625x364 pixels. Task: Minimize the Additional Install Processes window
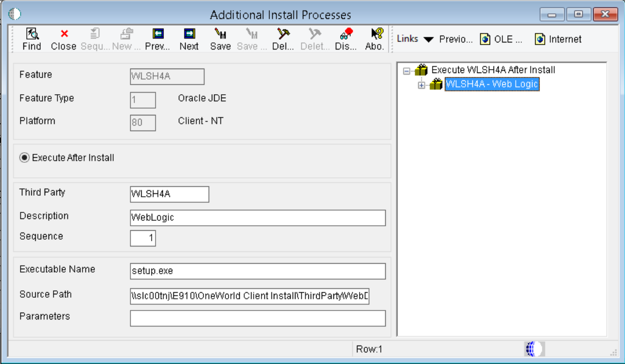click(552, 14)
